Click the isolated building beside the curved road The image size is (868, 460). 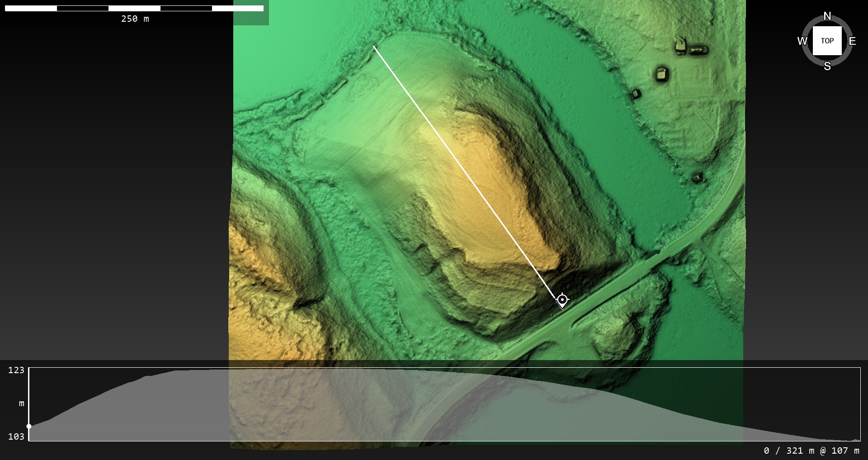698,177
